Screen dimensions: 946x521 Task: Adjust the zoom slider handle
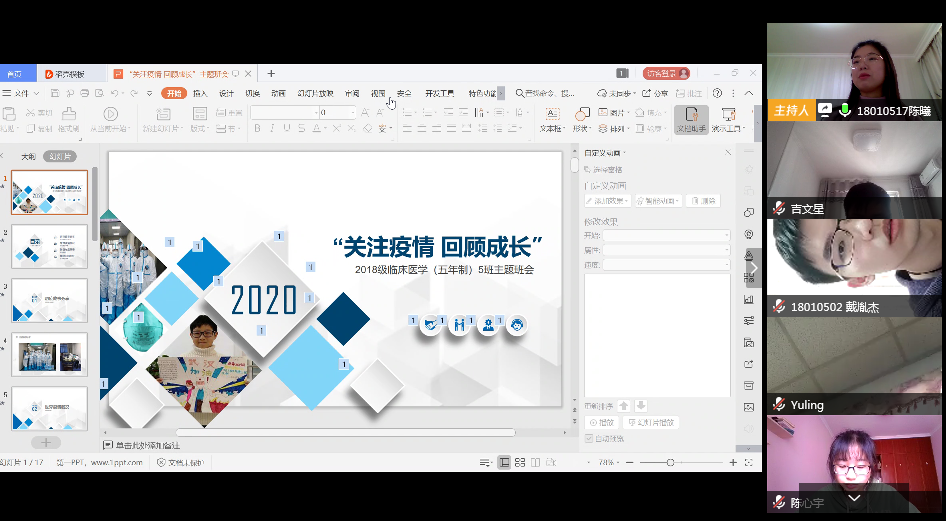click(x=670, y=462)
